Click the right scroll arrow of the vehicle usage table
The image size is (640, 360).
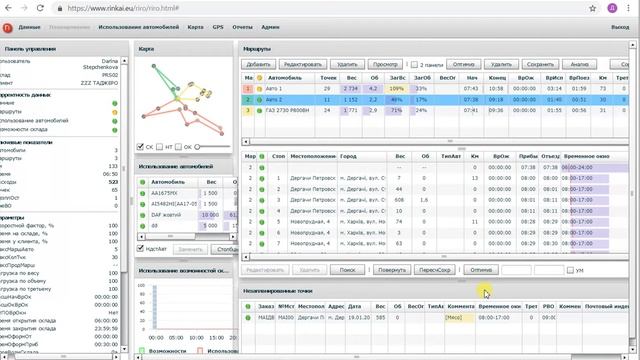[233, 236]
